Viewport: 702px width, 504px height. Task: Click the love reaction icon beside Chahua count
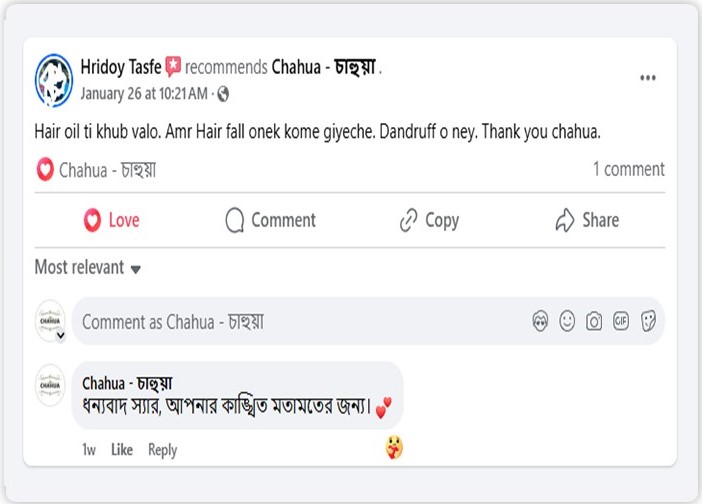[45, 170]
